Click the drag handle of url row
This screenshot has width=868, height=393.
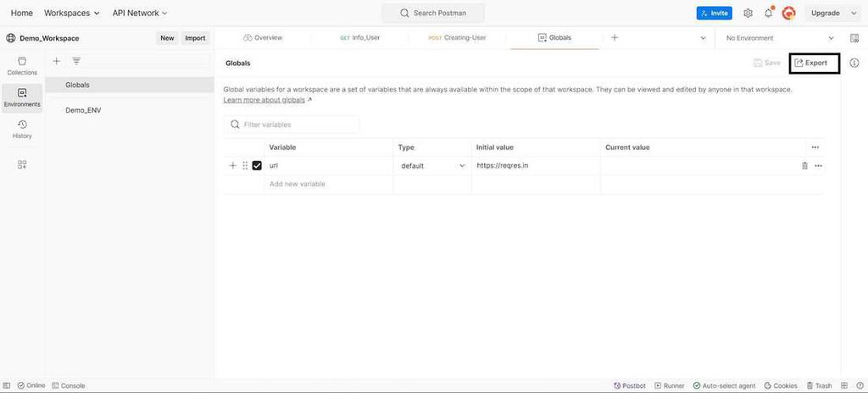[245, 165]
